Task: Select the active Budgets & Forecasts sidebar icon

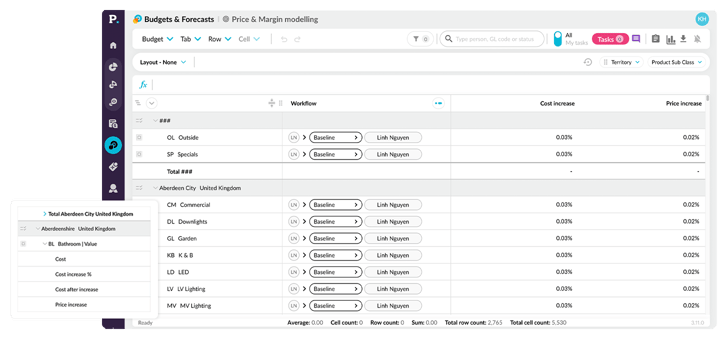Action: pos(113,145)
